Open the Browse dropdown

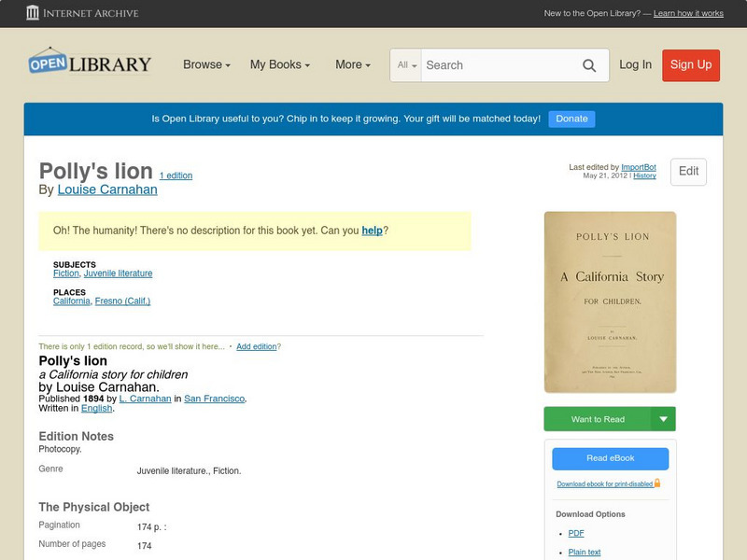click(202, 64)
